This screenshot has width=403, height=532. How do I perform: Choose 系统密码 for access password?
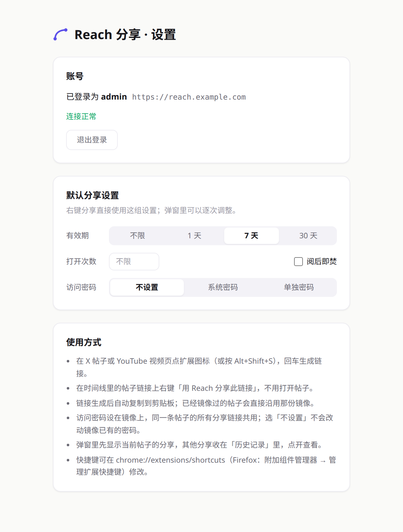(x=223, y=287)
